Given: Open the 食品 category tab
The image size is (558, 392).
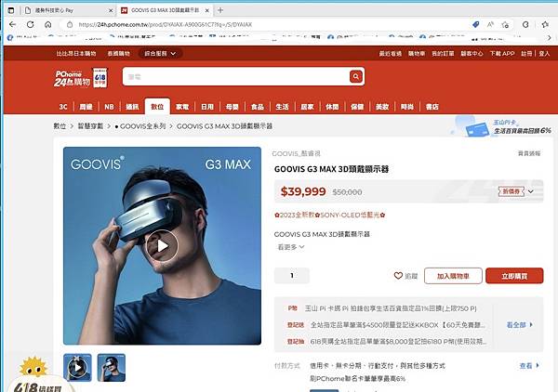Looking at the screenshot, I should click(258, 107).
